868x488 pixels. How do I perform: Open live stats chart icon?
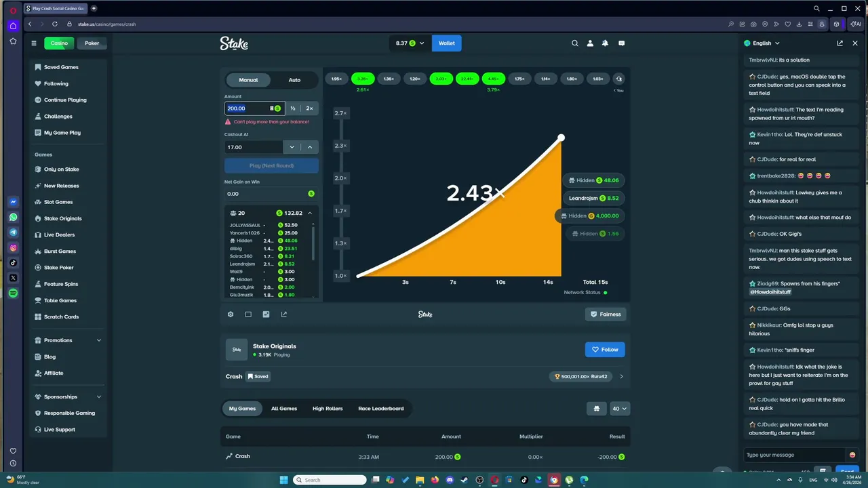(x=266, y=314)
